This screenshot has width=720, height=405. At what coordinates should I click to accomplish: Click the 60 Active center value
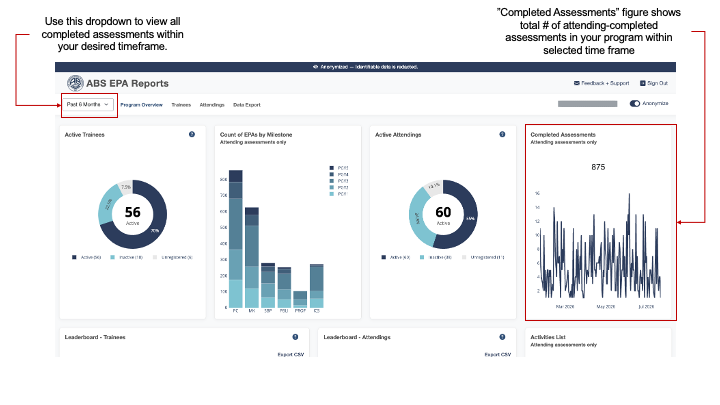(443, 214)
